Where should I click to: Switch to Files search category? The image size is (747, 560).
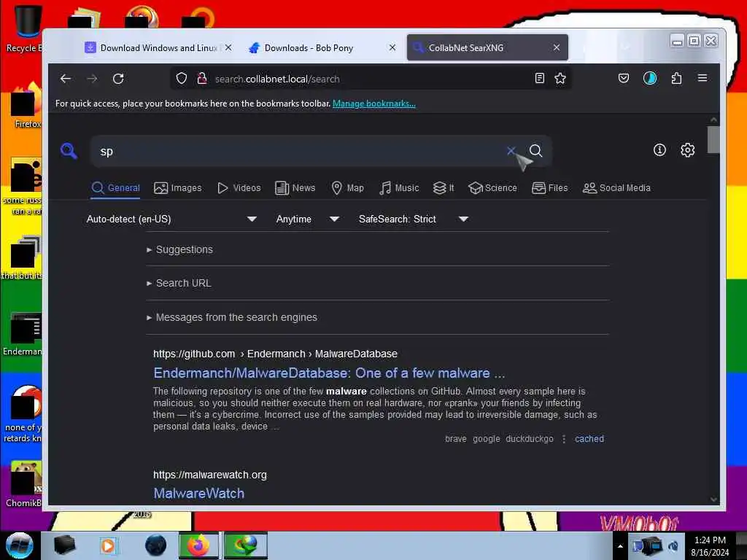[550, 188]
